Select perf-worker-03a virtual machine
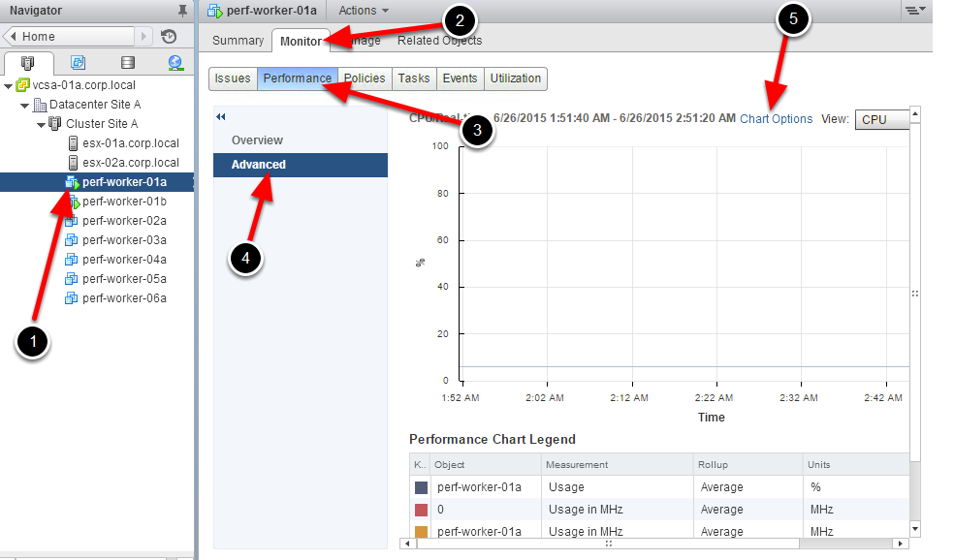 pyautogui.click(x=124, y=240)
